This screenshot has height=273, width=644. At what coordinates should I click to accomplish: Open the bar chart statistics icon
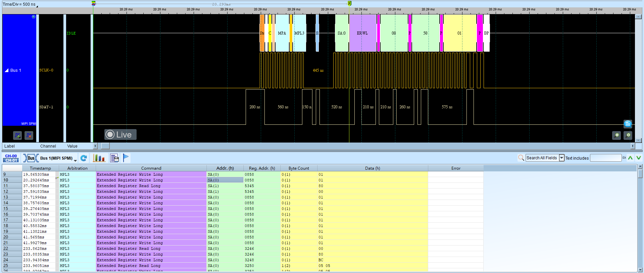(99, 158)
